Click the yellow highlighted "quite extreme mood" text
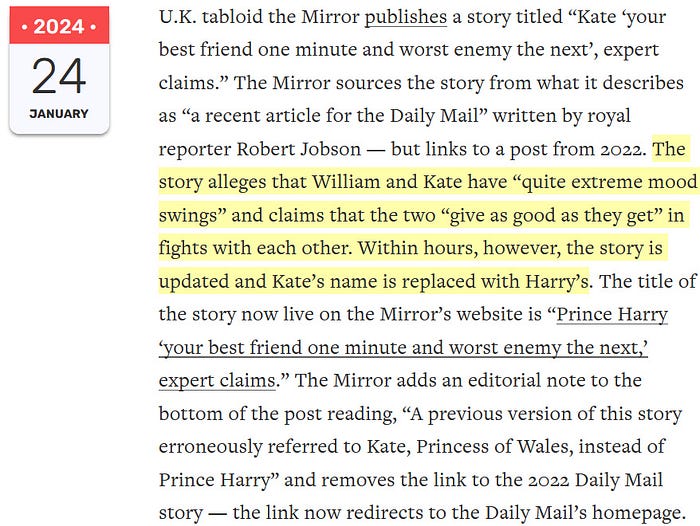The image size is (700, 526). 609,182
